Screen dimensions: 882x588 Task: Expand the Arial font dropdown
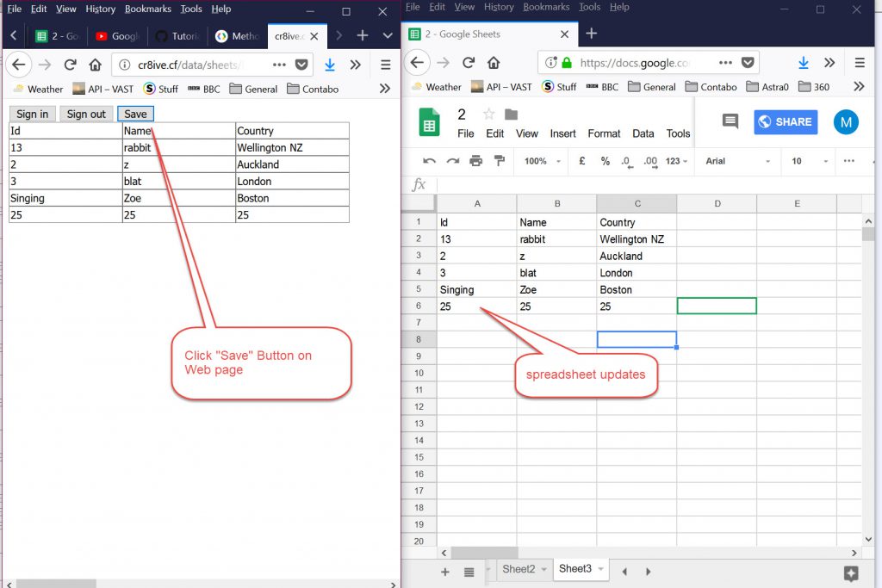736,161
